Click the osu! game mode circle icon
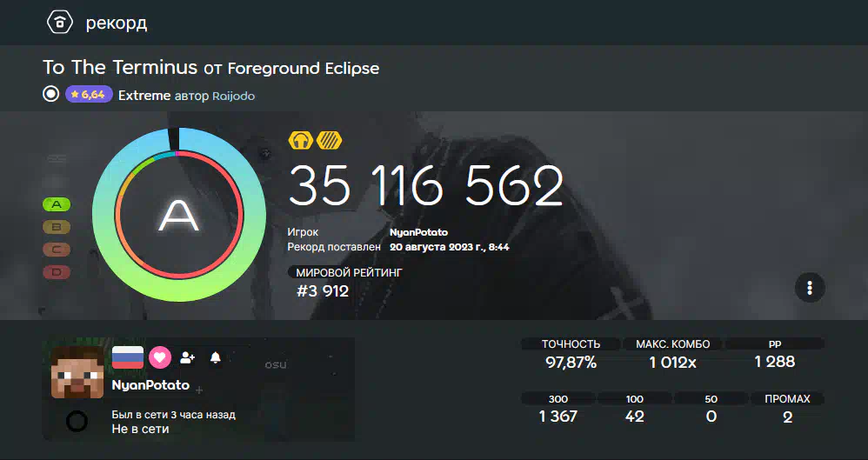The image size is (868, 460). coord(51,94)
